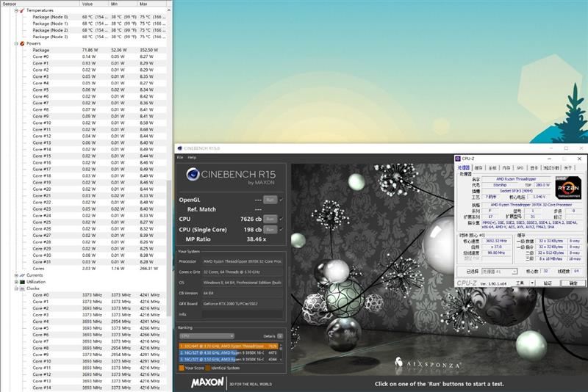This screenshot has height=392, width=588.
Task: Toggle the CPU (Single Core) test checkbox
Action: tap(282, 230)
